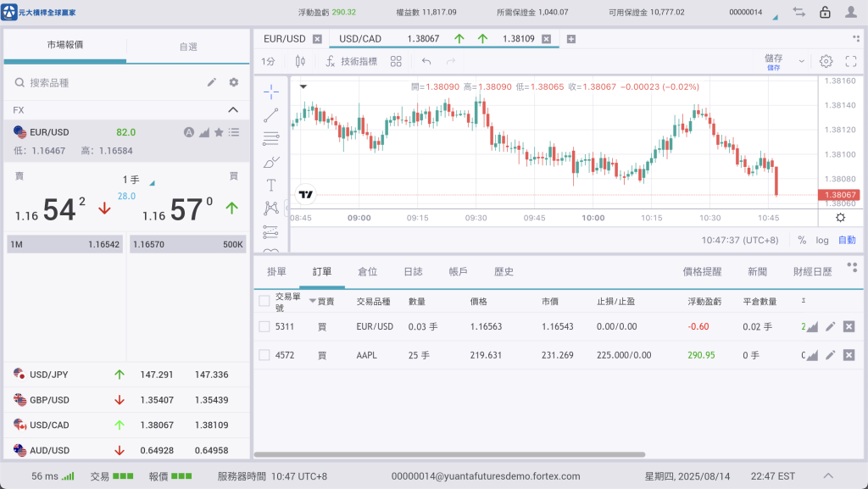Click the EUR/USD A badge icon

pos(189,132)
